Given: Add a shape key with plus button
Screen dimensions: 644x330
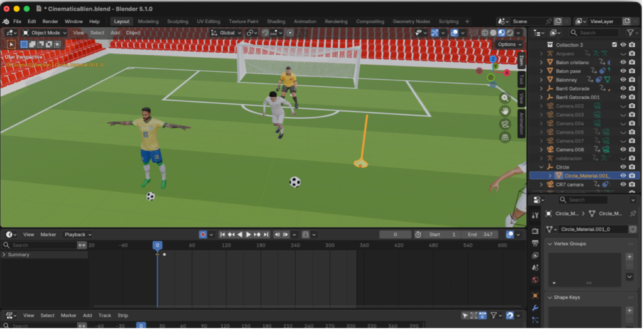Looking at the screenshot, I should click(x=630, y=311).
